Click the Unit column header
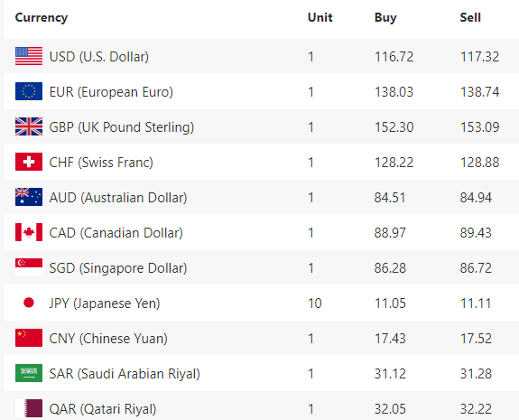519x420 pixels. click(320, 17)
